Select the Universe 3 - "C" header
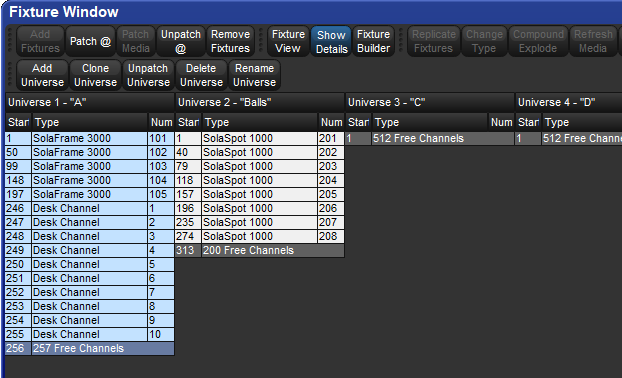The image size is (622, 378). coord(430,102)
